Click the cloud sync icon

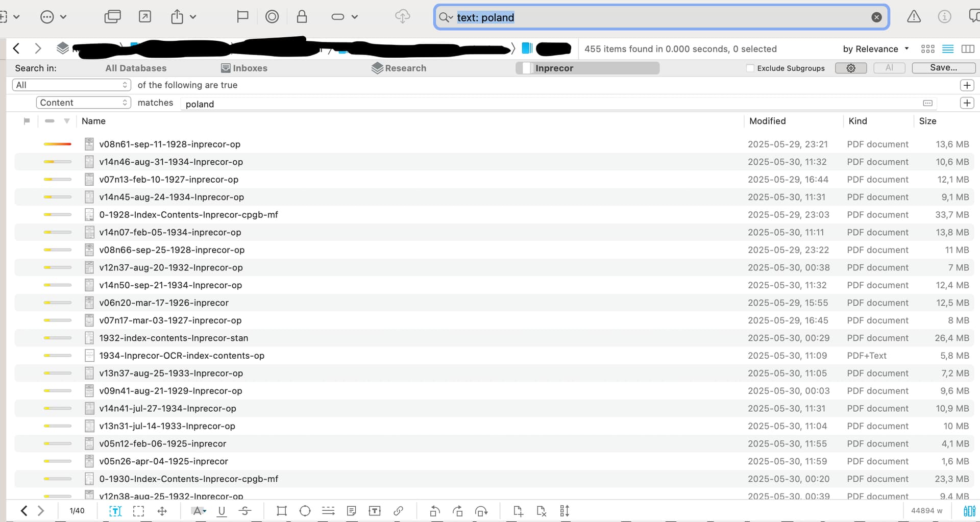click(402, 17)
